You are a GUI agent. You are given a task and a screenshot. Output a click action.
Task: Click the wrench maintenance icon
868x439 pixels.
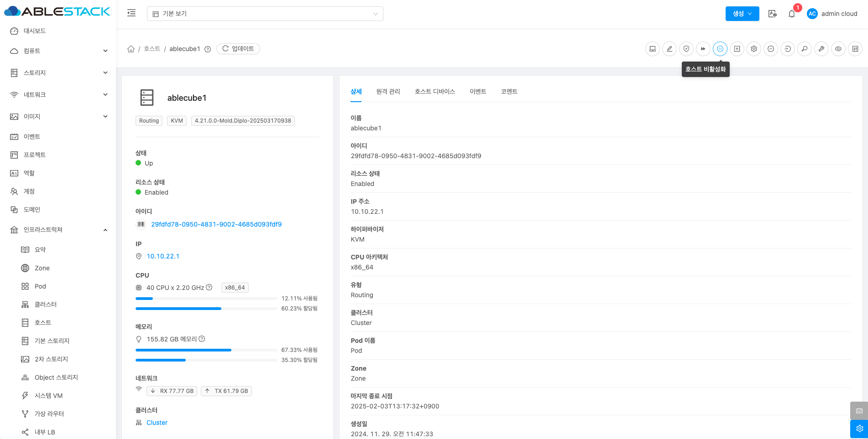(x=821, y=49)
